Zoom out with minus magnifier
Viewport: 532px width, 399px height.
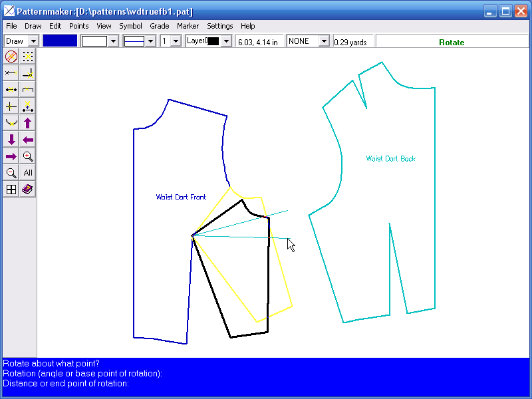pyautogui.click(x=11, y=173)
